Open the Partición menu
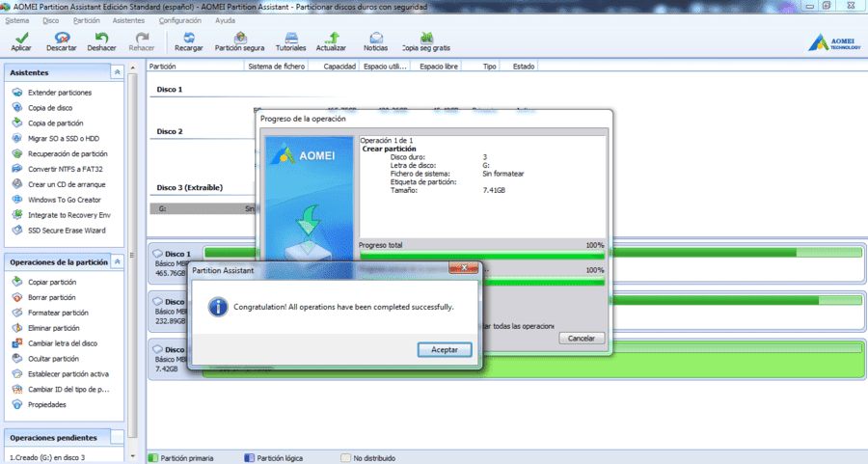The height and width of the screenshot is (464, 868). (87, 20)
